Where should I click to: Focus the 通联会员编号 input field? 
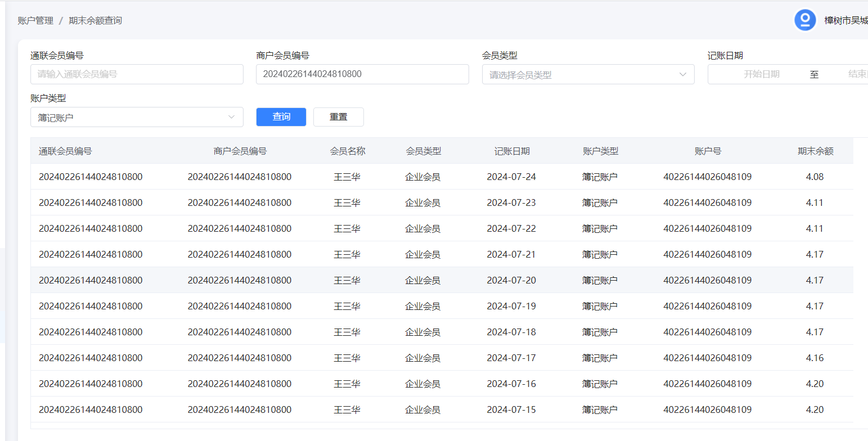tap(137, 74)
